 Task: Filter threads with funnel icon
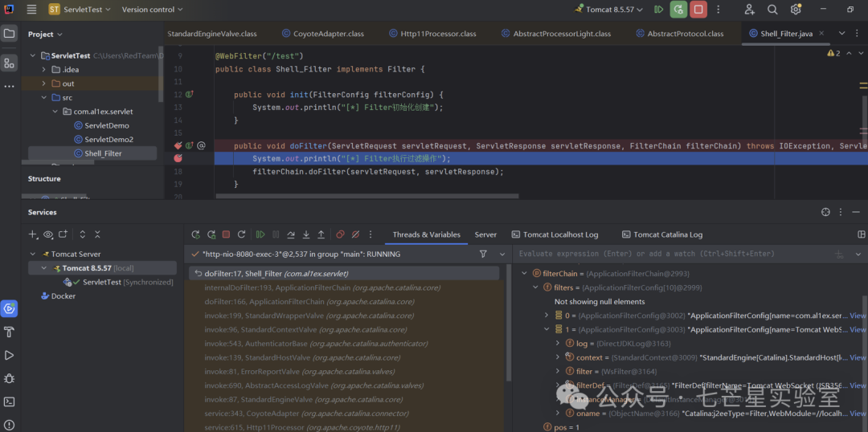tap(483, 254)
